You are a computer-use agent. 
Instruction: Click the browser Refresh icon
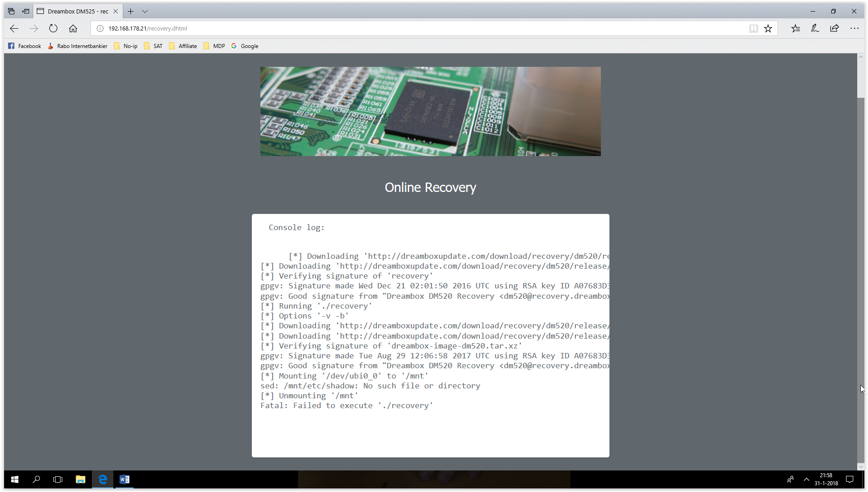coord(53,28)
